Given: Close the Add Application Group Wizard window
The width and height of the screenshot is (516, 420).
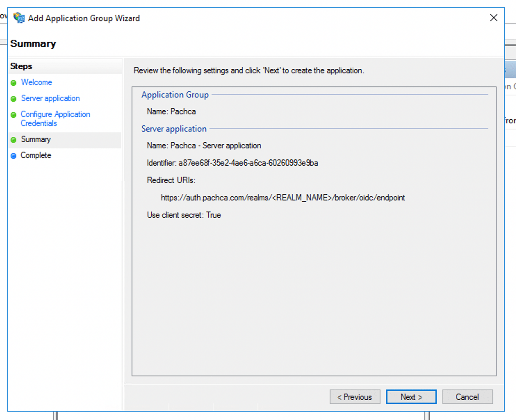Looking at the screenshot, I should 494,18.
